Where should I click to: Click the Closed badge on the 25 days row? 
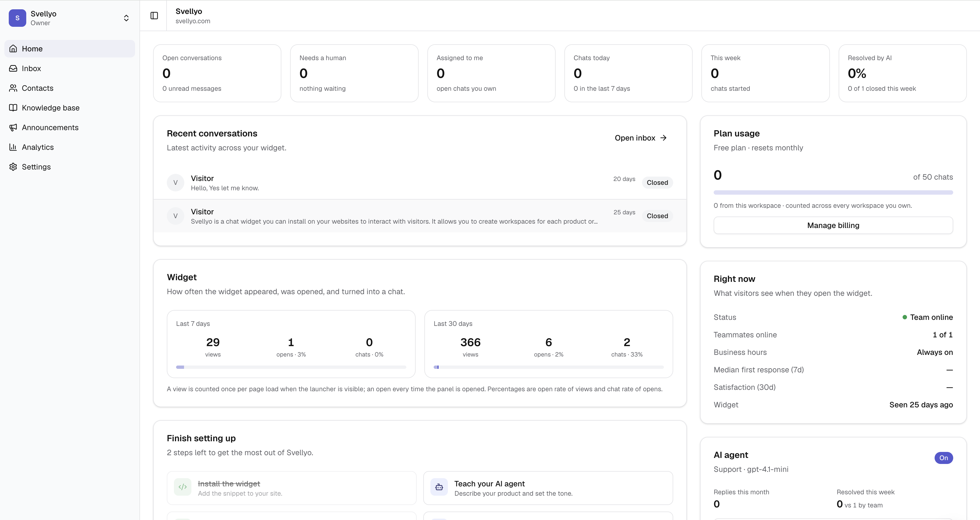(657, 216)
